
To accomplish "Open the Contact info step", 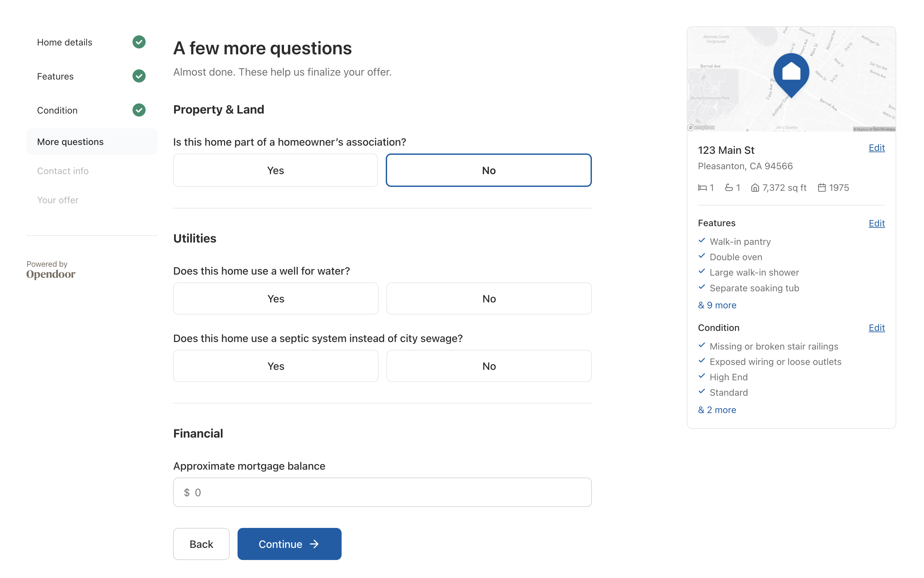I will click(x=63, y=171).
